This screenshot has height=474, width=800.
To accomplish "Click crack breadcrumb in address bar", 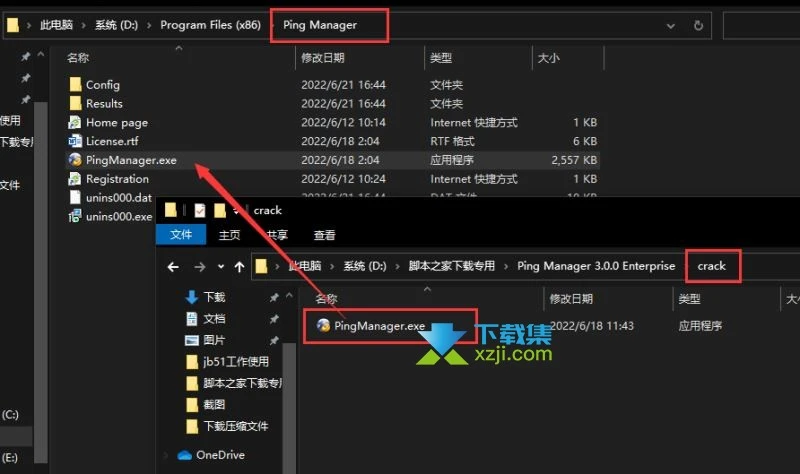I will click(712, 266).
